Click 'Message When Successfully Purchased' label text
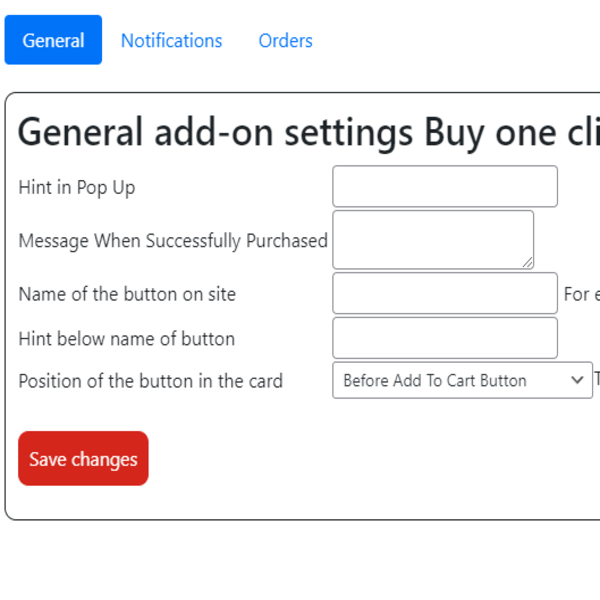This screenshot has width=600, height=600. (173, 241)
